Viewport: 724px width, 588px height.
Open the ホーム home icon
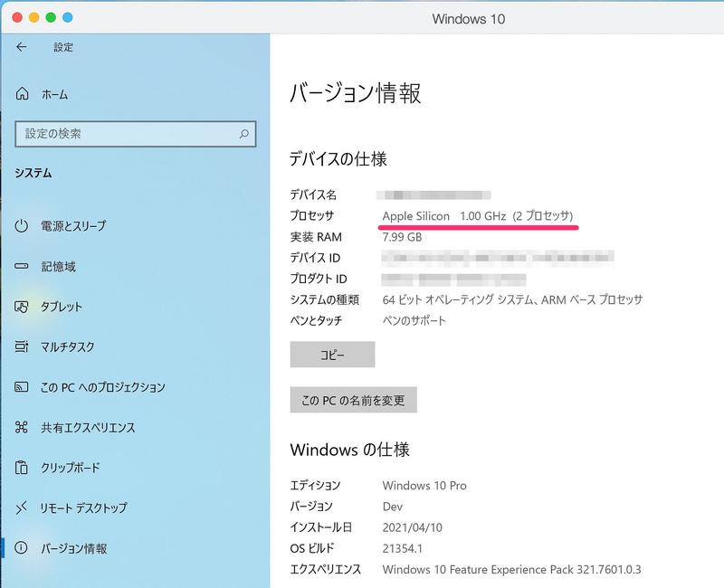22,94
